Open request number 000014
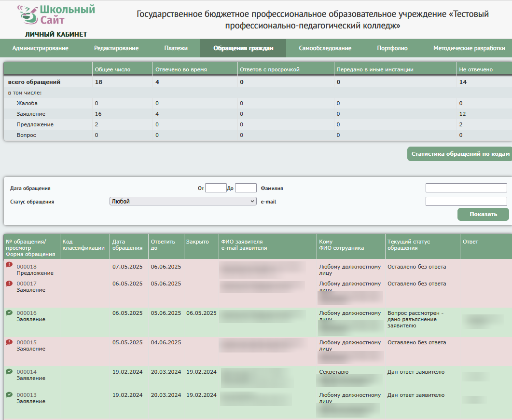The height and width of the screenshot is (420, 512). pyautogui.click(x=27, y=372)
